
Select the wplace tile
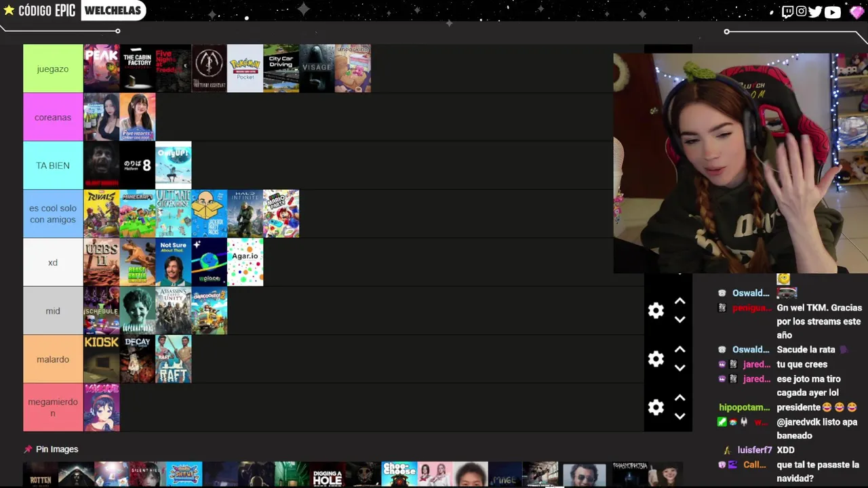coord(210,262)
